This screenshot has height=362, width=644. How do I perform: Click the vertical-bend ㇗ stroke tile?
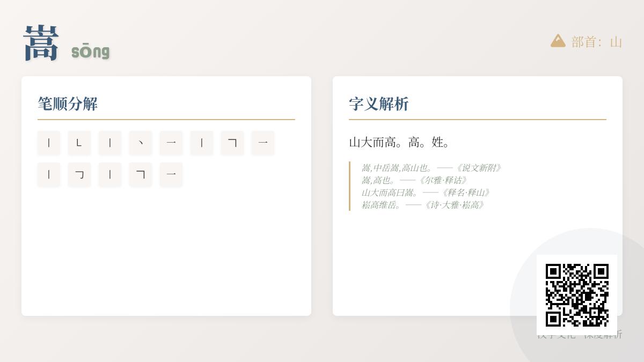click(79, 143)
